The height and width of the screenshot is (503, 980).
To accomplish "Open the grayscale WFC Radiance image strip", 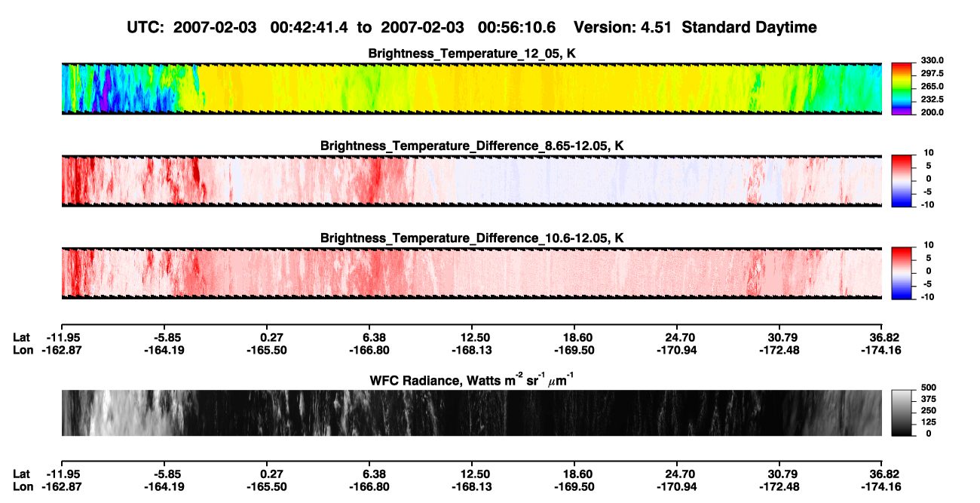I will click(471, 413).
